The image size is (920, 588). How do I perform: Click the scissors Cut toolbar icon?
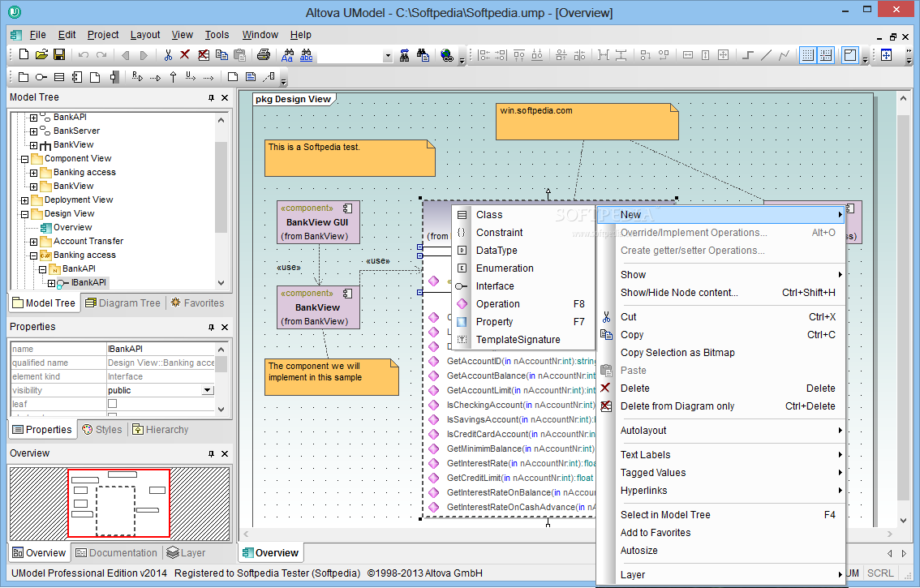click(x=168, y=55)
